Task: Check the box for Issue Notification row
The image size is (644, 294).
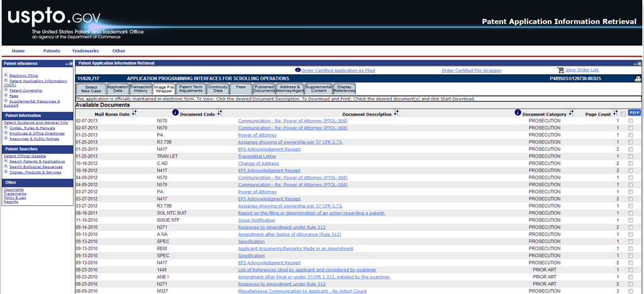Action: point(630,220)
